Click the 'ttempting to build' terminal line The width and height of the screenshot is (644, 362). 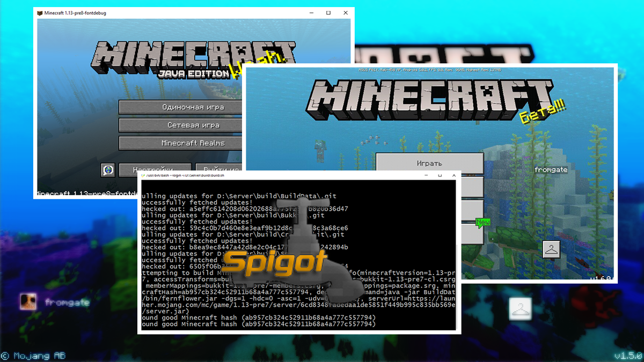click(298, 272)
